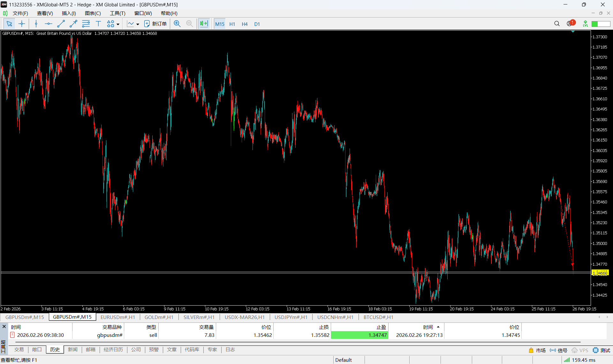The image size is (613, 364).
Task: Open the search magnifier icon
Action: click(x=557, y=24)
